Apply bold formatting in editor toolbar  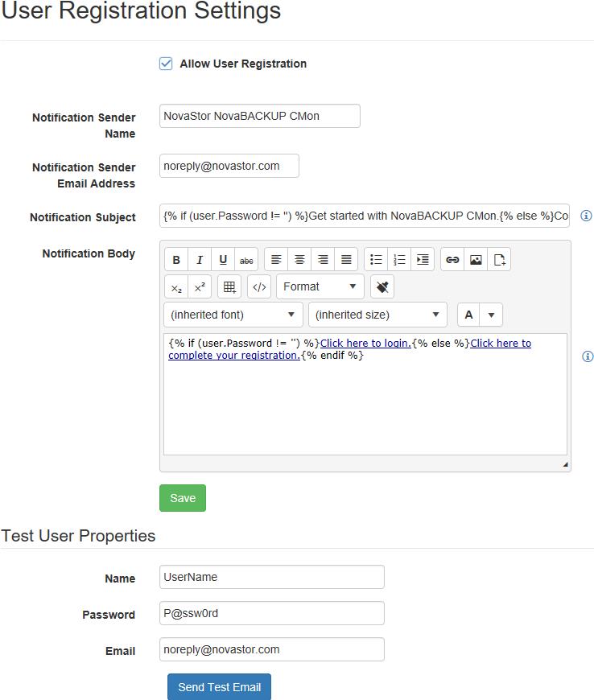point(176,259)
